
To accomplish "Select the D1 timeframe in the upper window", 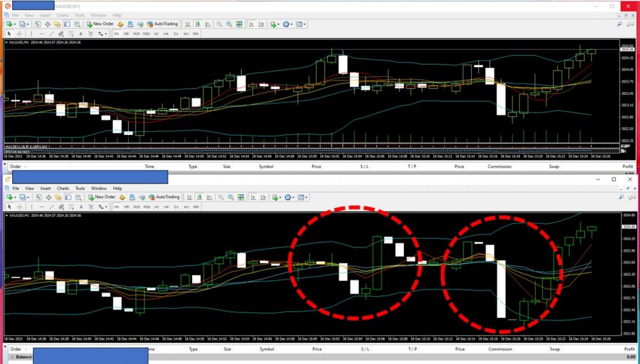I will [x=176, y=33].
